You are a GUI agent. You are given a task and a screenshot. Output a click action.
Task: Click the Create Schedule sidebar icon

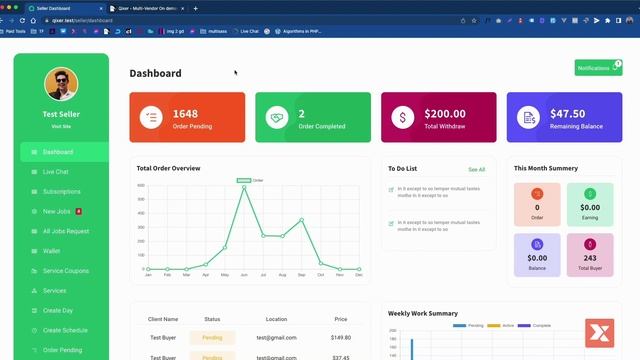[34, 330]
